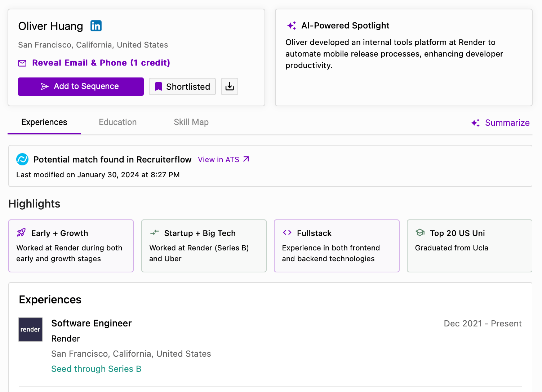Click the 'Graduated from Ucla' text
Screen dimensions: 542x392
tap(452, 248)
